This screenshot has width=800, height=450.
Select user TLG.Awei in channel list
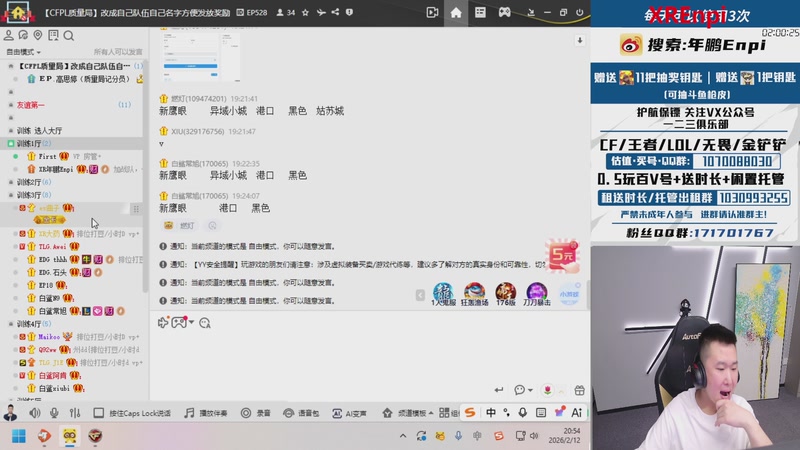pyautogui.click(x=53, y=246)
